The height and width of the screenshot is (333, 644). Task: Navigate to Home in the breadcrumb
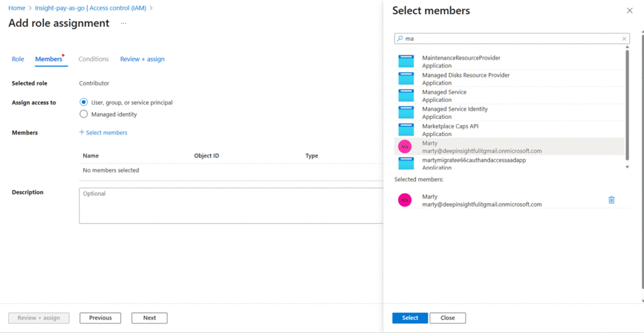[x=17, y=8]
